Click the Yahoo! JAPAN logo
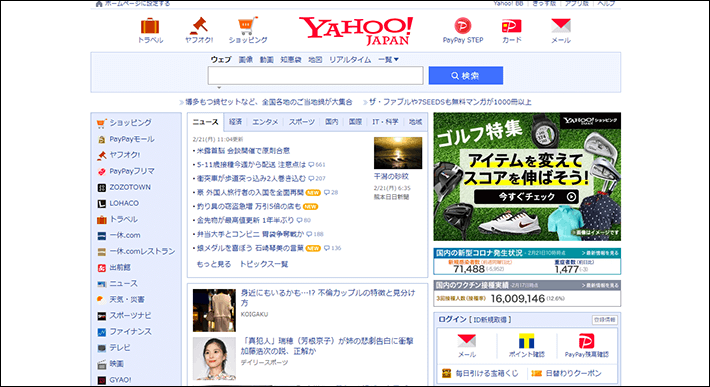The image size is (710, 387). (355, 31)
